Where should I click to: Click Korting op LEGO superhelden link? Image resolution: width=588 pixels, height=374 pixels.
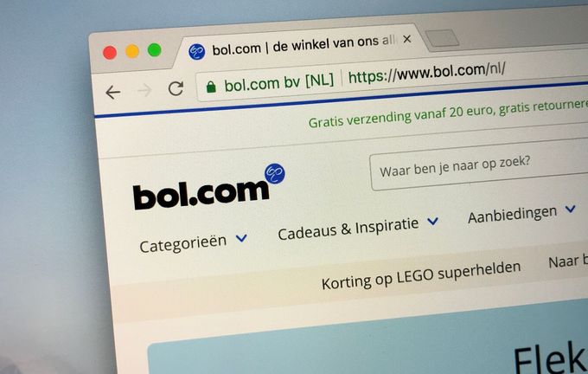(x=421, y=275)
